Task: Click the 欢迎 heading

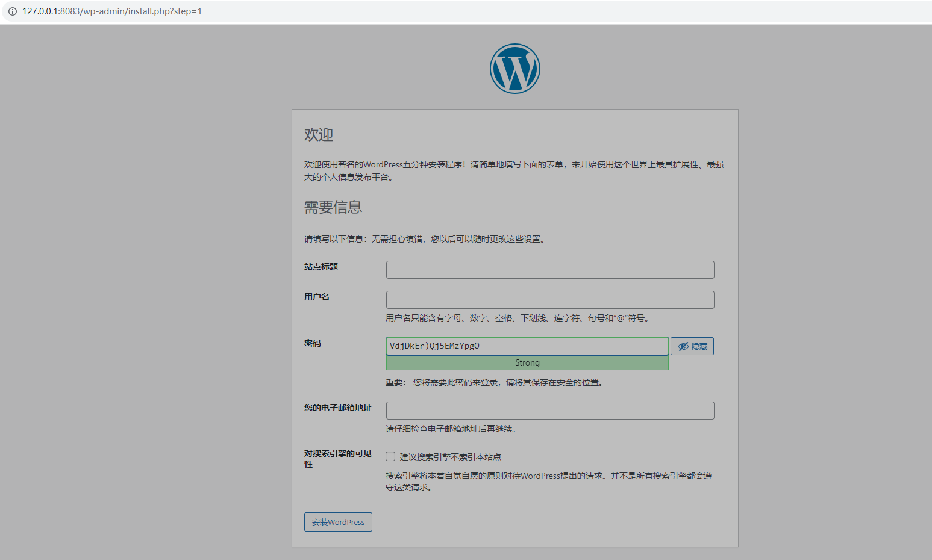Action: pyautogui.click(x=319, y=134)
